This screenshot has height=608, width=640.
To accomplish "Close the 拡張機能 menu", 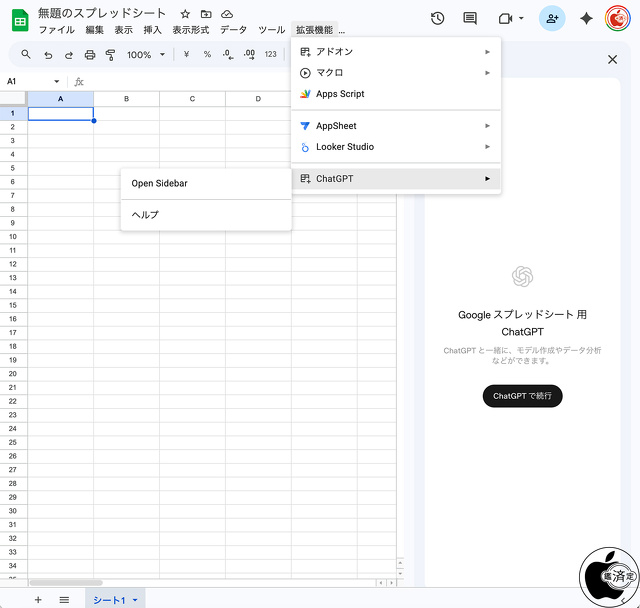I will pyautogui.click(x=314, y=30).
